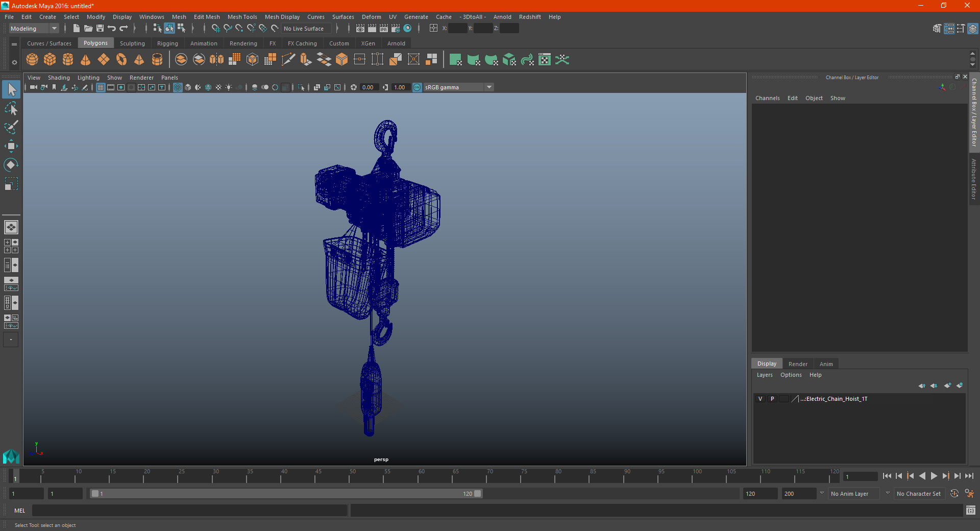Click the Mirror geometry shelf icon
Screen dimensions: 980x531
point(217,60)
